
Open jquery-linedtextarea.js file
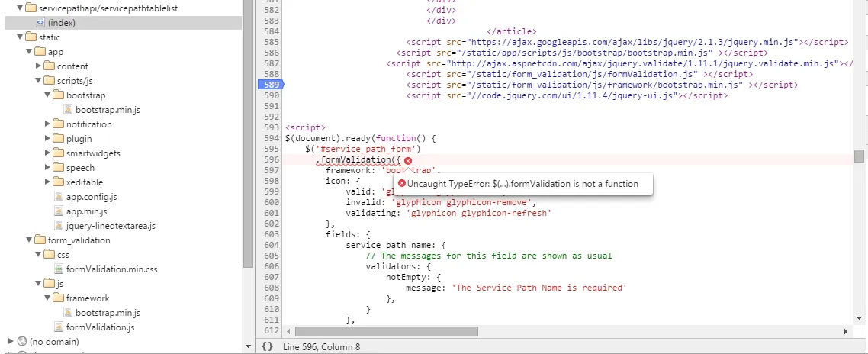(x=111, y=226)
